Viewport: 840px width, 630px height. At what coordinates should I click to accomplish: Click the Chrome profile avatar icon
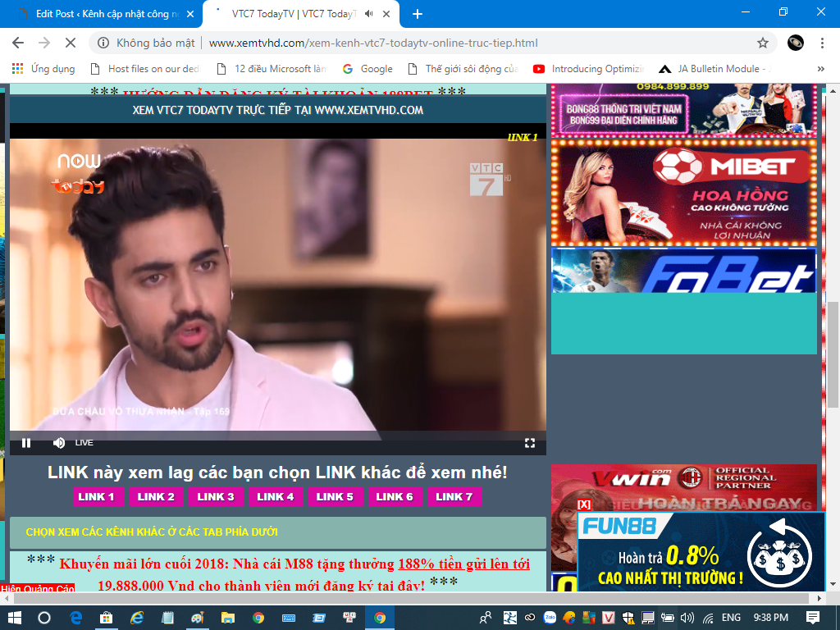click(795, 43)
